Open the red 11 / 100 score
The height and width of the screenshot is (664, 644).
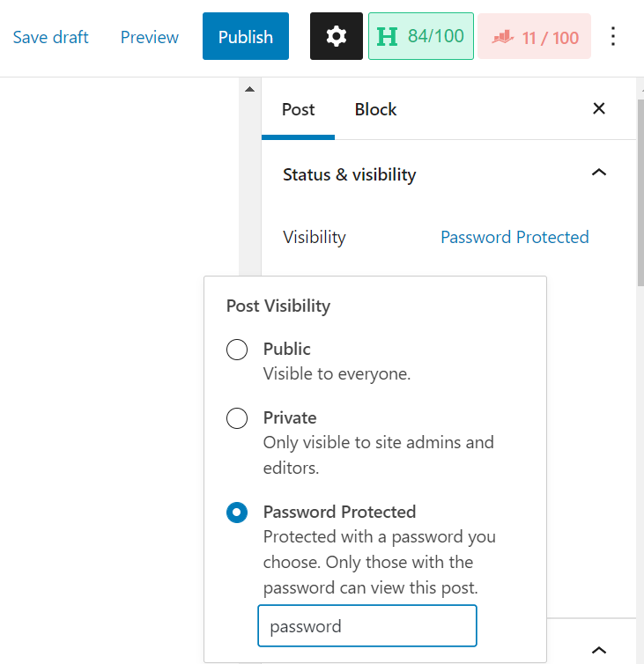pyautogui.click(x=534, y=36)
